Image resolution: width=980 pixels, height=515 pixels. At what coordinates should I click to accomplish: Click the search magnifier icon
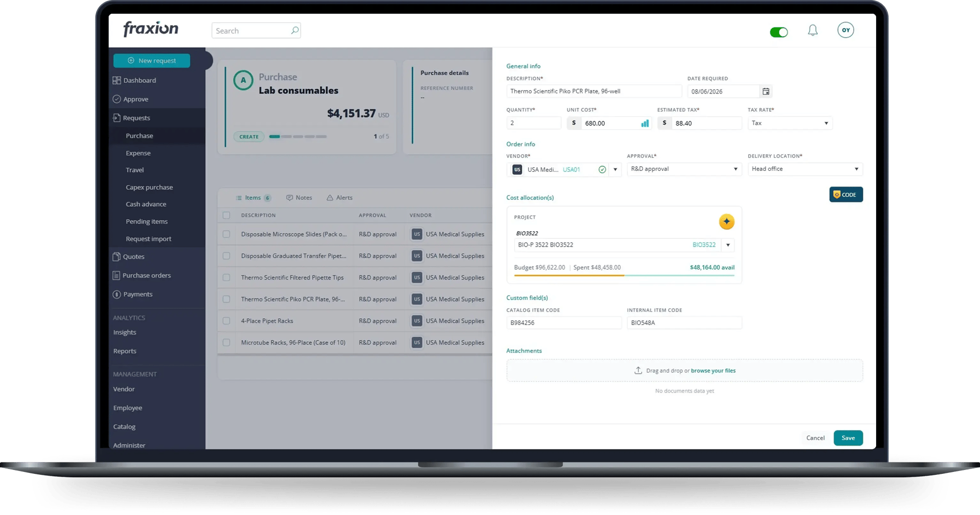(294, 30)
